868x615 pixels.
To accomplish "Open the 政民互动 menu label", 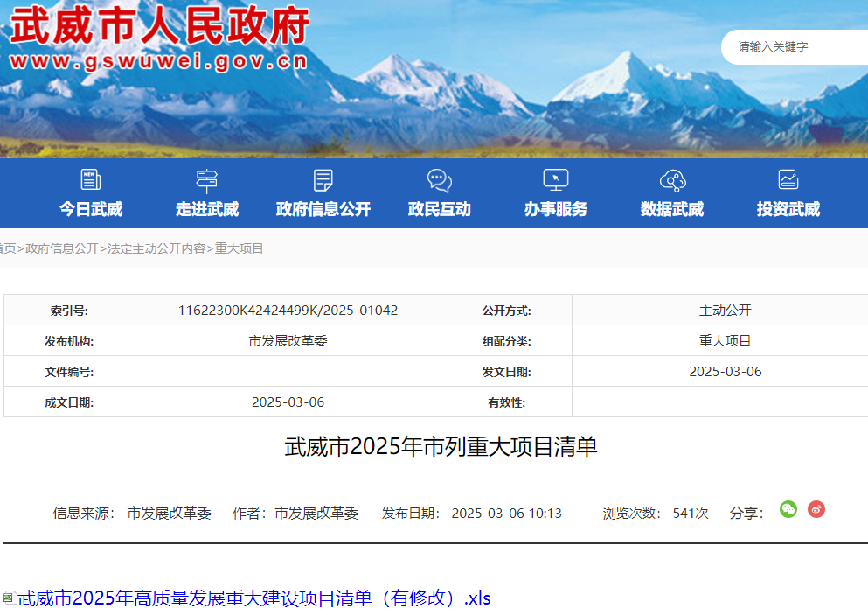I will coord(440,209).
